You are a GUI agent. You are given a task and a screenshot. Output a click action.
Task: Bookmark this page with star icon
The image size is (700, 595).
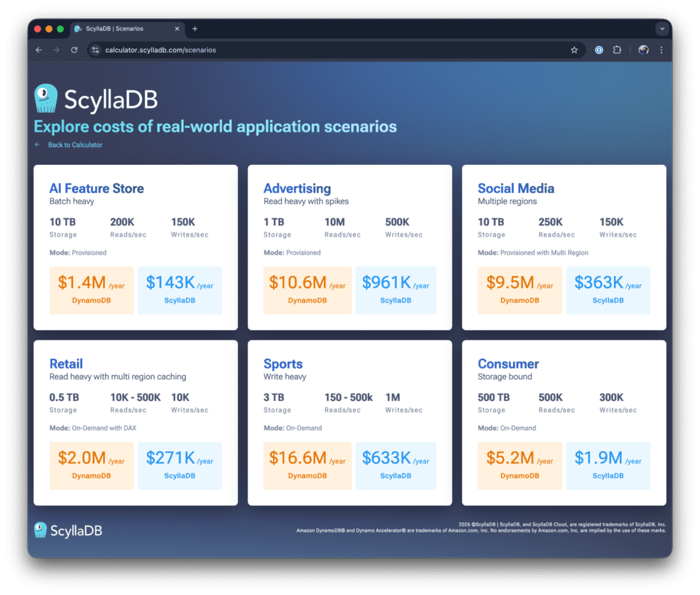(x=574, y=50)
